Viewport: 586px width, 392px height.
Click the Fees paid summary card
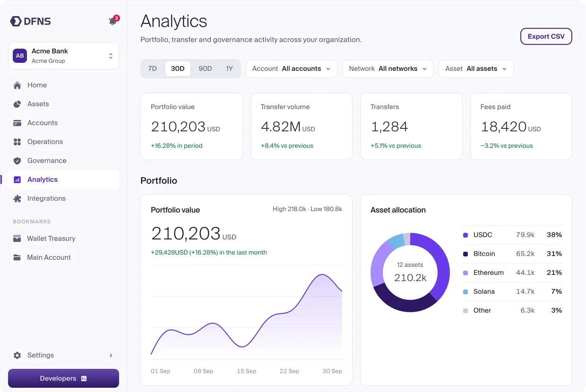pos(521,126)
